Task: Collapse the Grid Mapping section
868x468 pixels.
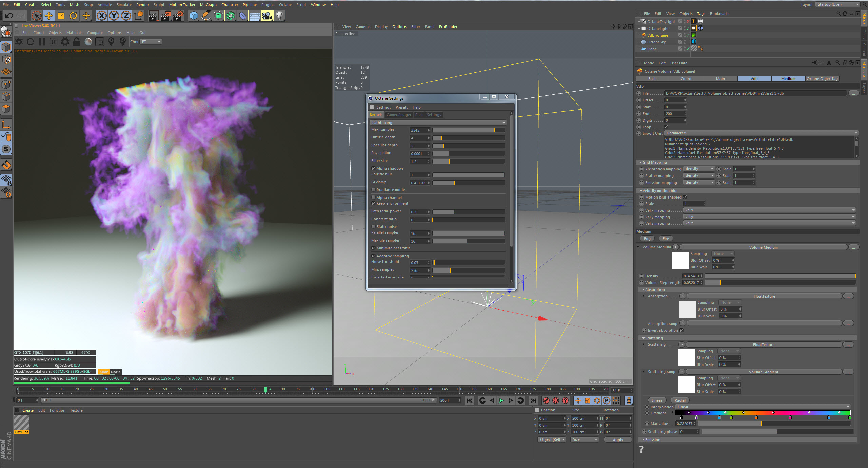Action: (640, 162)
